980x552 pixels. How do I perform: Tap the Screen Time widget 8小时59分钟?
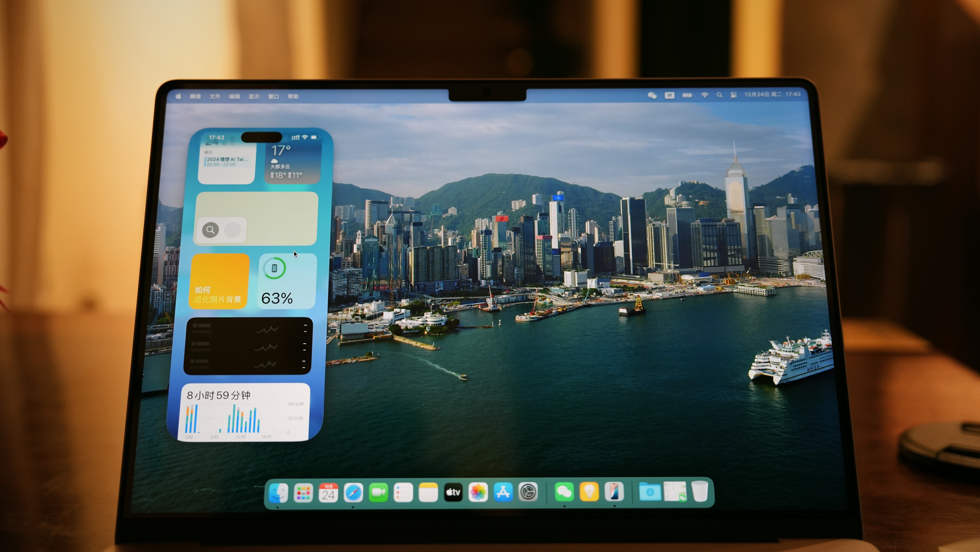click(x=244, y=412)
